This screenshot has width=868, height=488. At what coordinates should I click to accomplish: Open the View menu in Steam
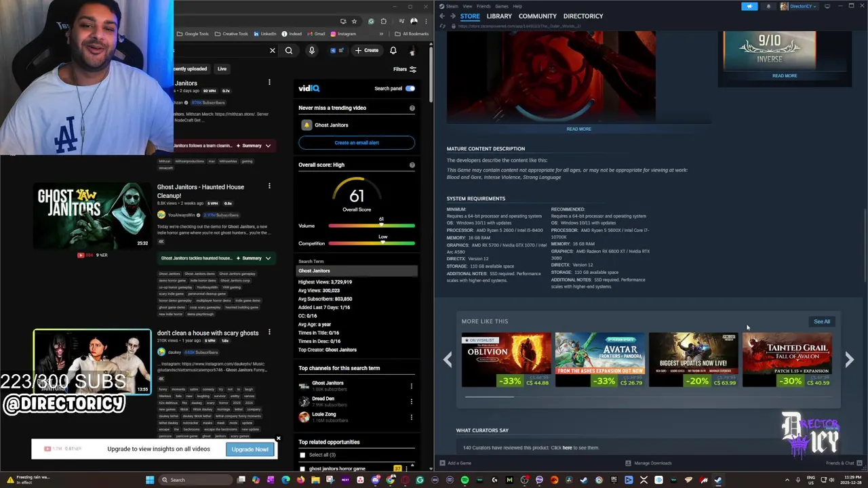467,6
